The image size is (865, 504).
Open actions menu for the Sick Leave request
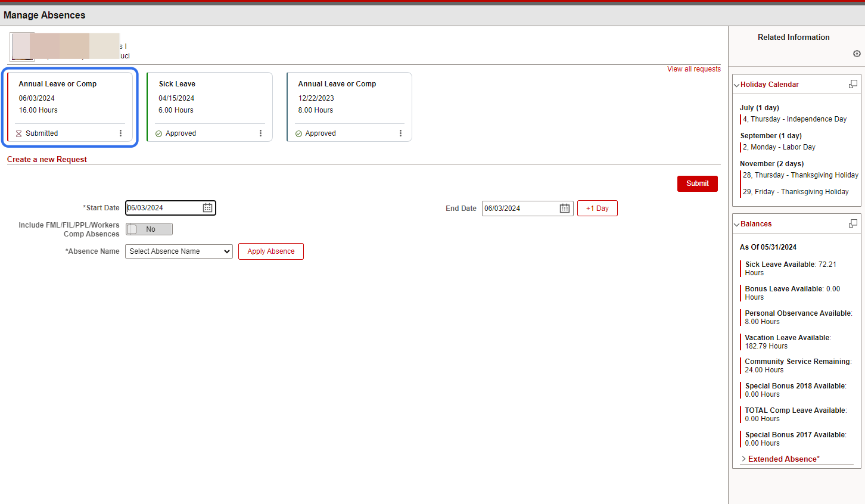[x=260, y=133]
